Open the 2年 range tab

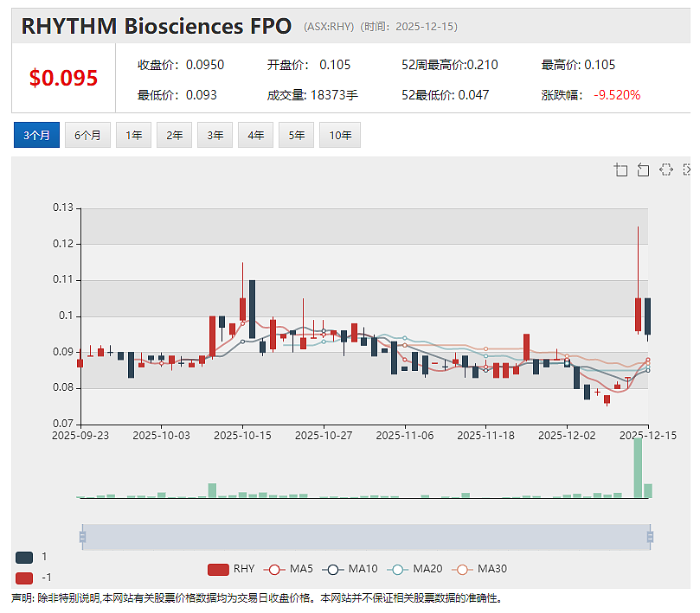pyautogui.click(x=174, y=135)
